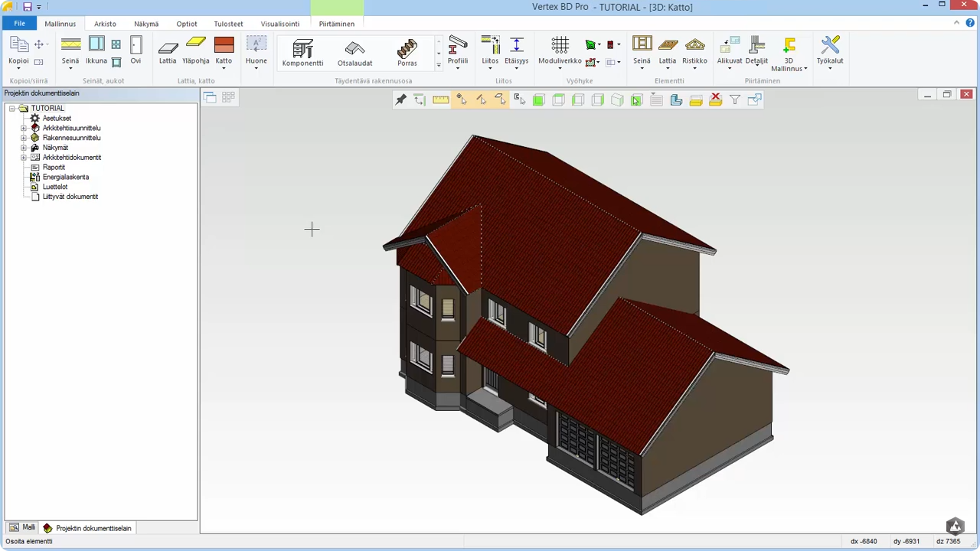Select the Otsalaudat fascia board tool
Image resolution: width=980 pixels, height=551 pixels.
pyautogui.click(x=354, y=52)
